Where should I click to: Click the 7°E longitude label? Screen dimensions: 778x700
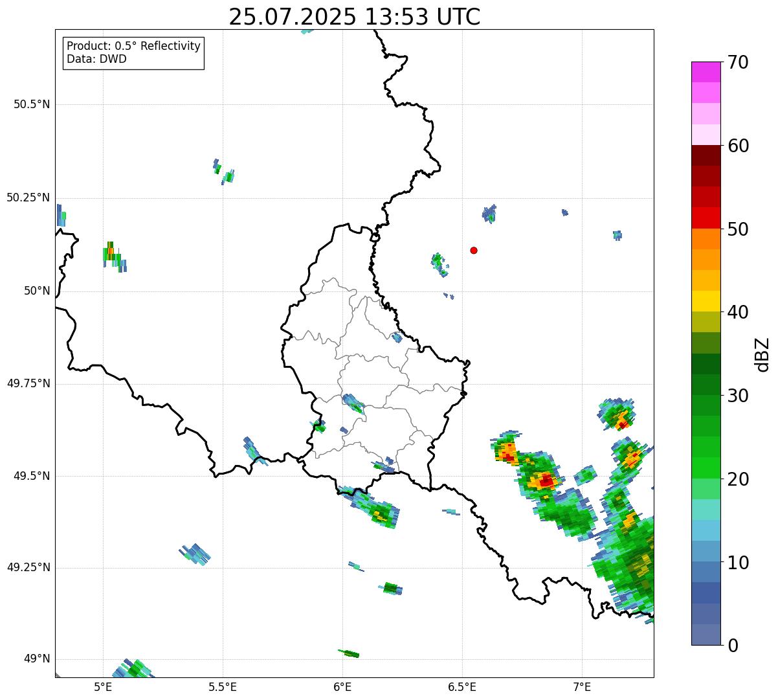pyautogui.click(x=582, y=686)
